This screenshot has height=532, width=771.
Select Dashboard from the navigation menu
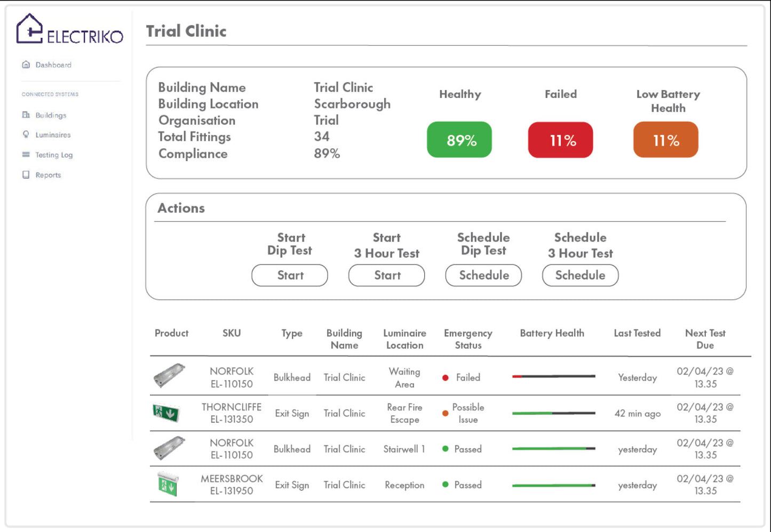pos(53,65)
